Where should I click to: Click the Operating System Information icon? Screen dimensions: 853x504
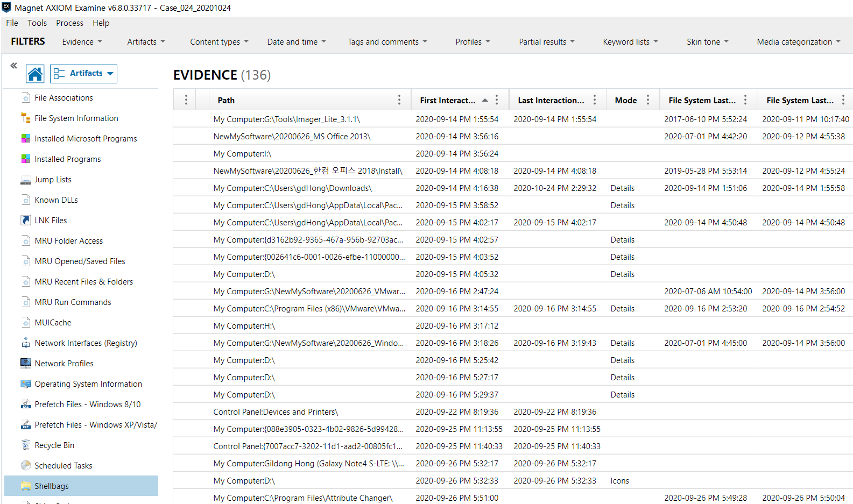point(26,384)
